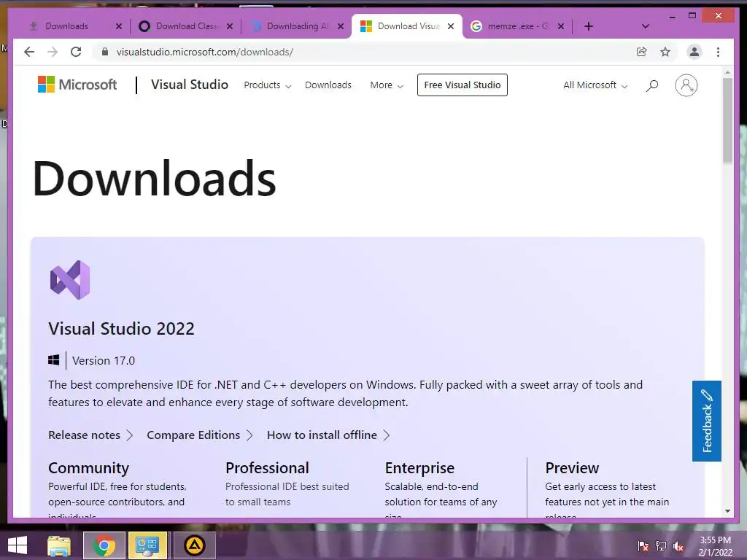Viewport: 747px width, 560px height.
Task: Click the address bar URL
Action: (205, 52)
